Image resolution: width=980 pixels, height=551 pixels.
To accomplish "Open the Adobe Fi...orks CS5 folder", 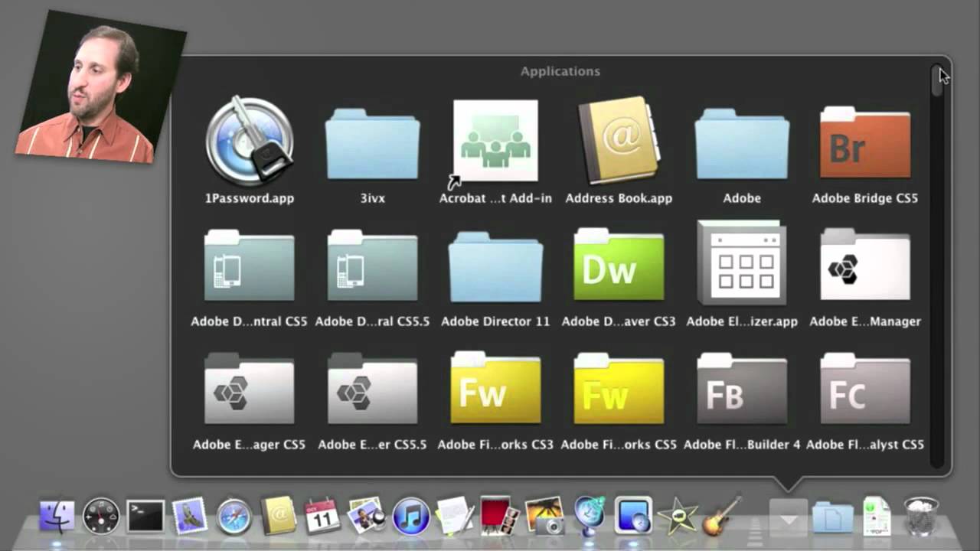I will pos(619,389).
